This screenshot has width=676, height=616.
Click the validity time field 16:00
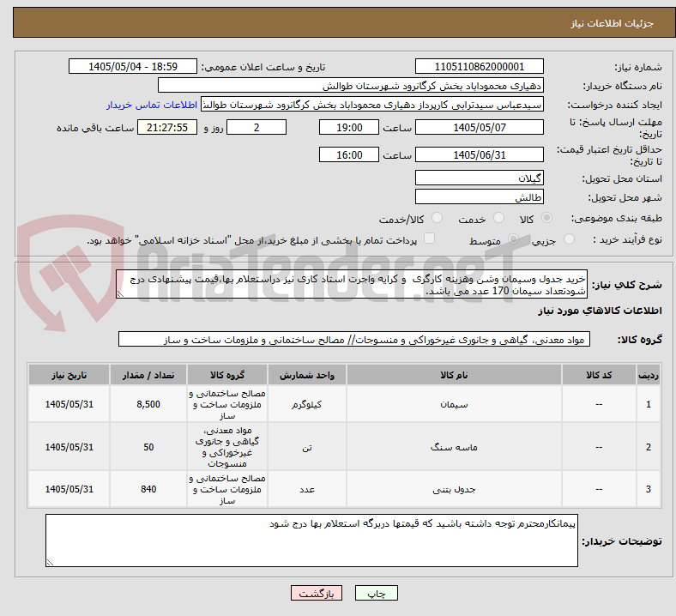point(349,154)
